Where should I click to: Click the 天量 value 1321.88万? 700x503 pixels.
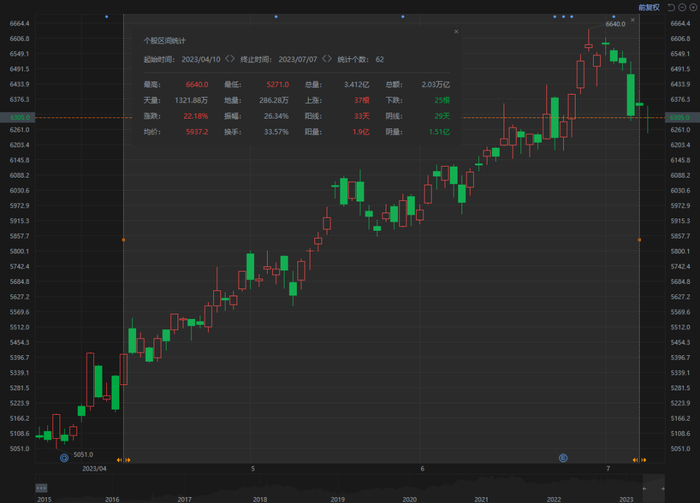[191, 100]
